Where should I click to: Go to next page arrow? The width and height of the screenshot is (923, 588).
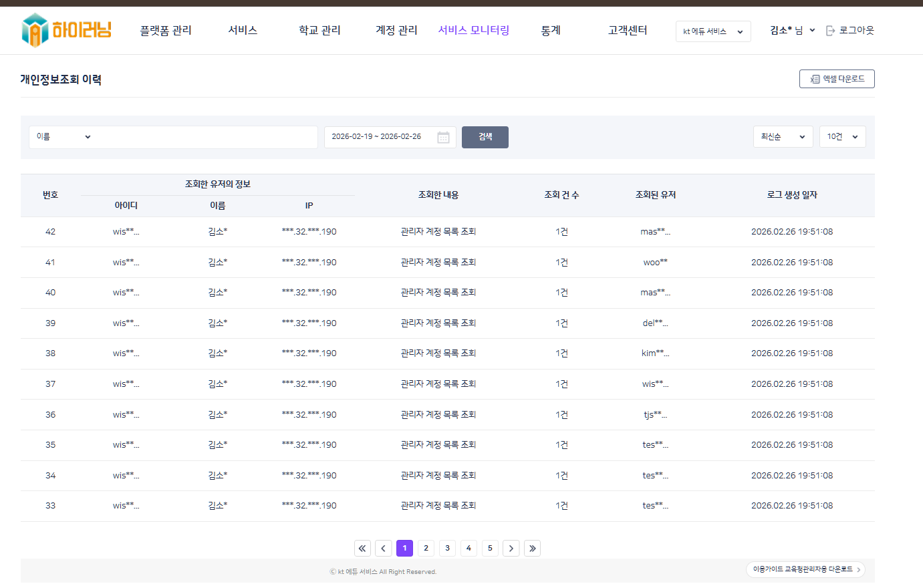tap(511, 549)
